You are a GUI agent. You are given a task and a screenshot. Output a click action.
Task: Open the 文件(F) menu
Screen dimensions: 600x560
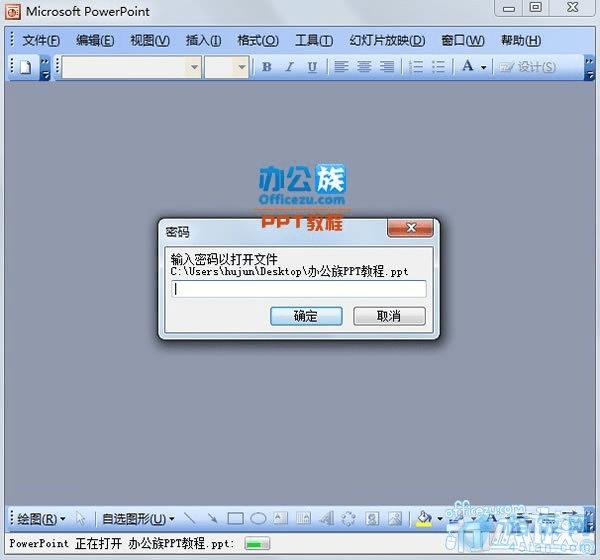click(x=41, y=40)
